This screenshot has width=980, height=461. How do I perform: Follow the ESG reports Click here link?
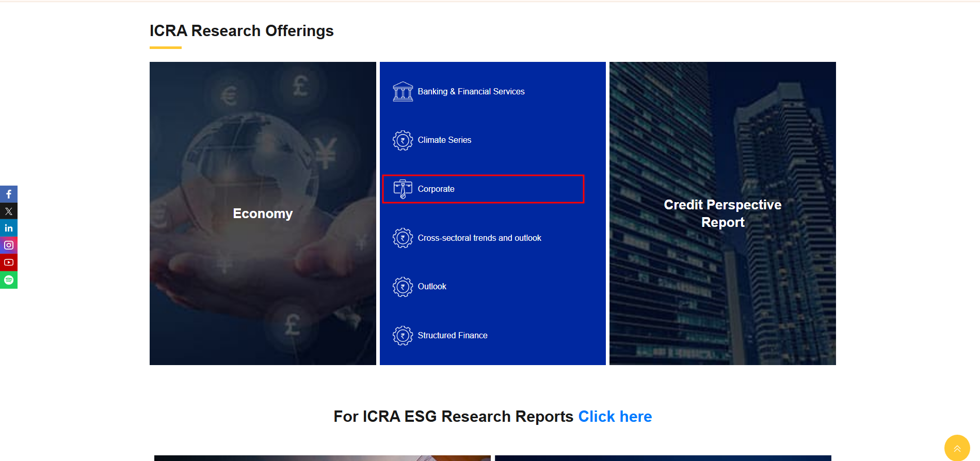pos(615,417)
